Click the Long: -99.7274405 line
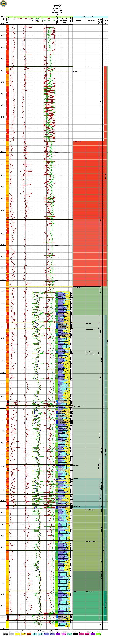 57,10
